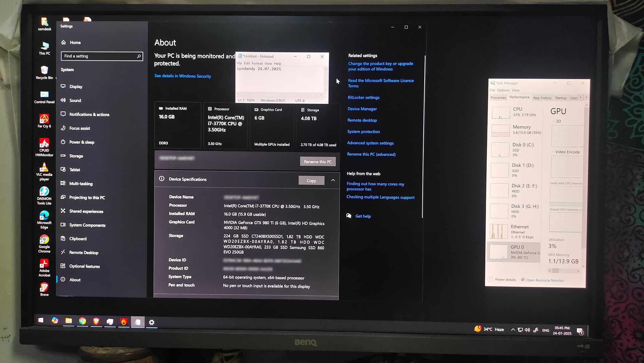
Task: Collapse the Video Encode graph chevron
Action: [552, 152]
